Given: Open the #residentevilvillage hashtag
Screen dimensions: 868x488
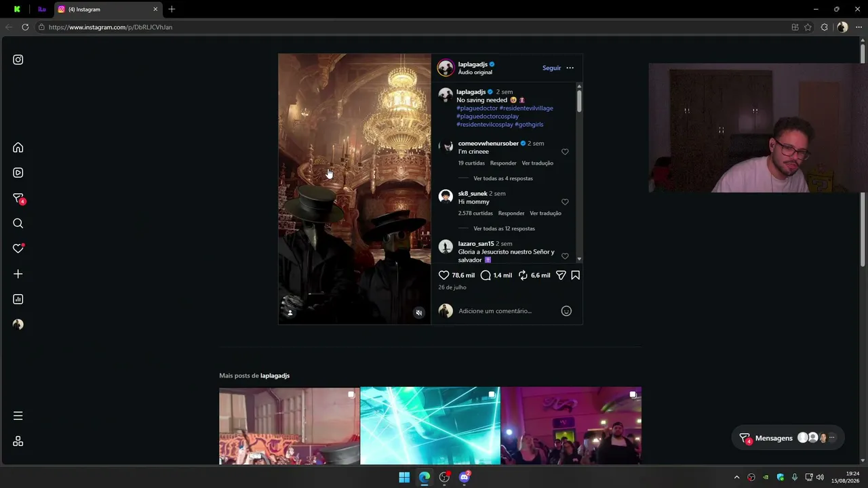Looking at the screenshot, I should [x=526, y=108].
